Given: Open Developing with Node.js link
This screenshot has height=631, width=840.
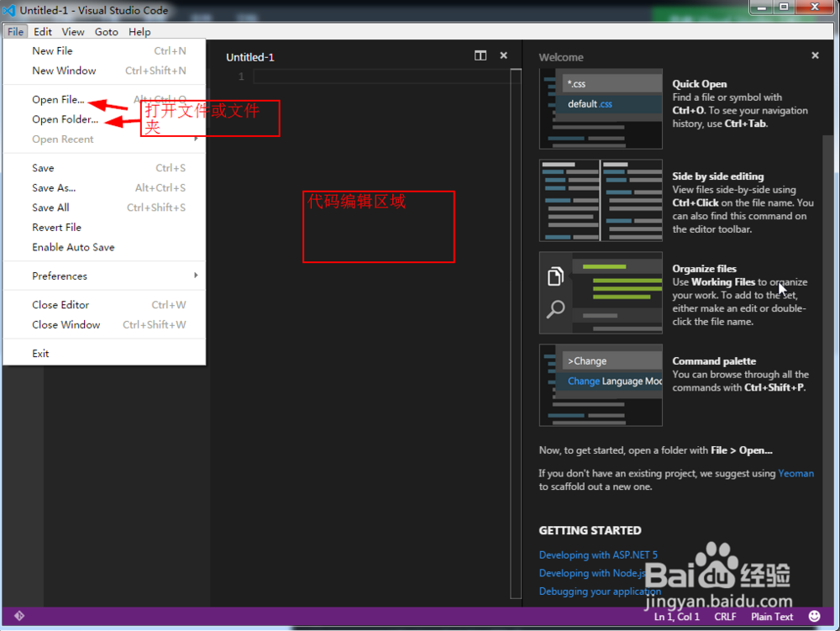Looking at the screenshot, I should click(592, 573).
